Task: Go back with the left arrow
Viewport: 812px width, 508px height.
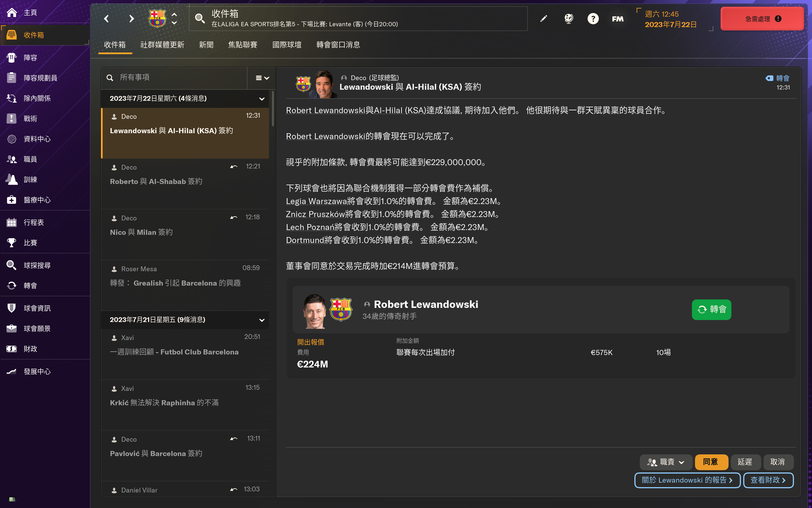Action: click(x=107, y=18)
